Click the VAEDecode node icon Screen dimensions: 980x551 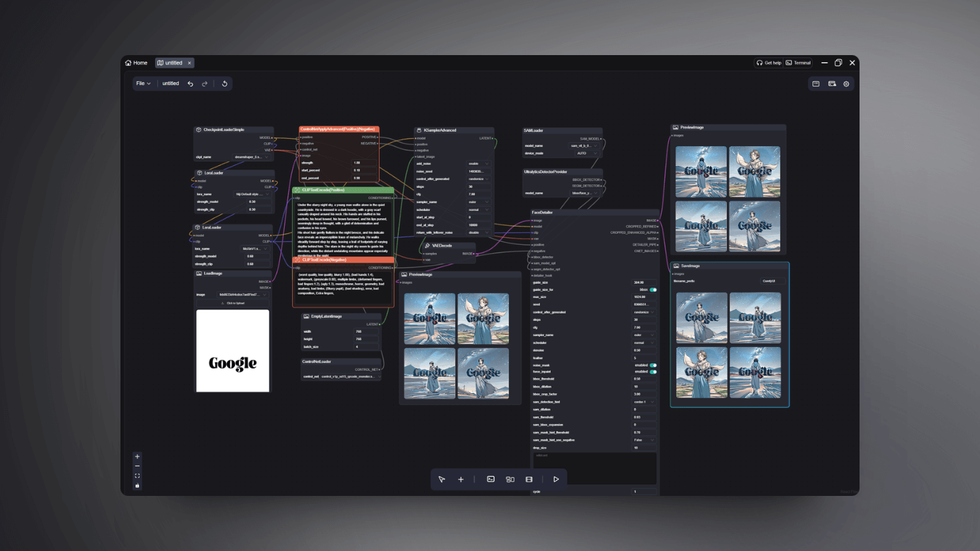[x=427, y=246]
